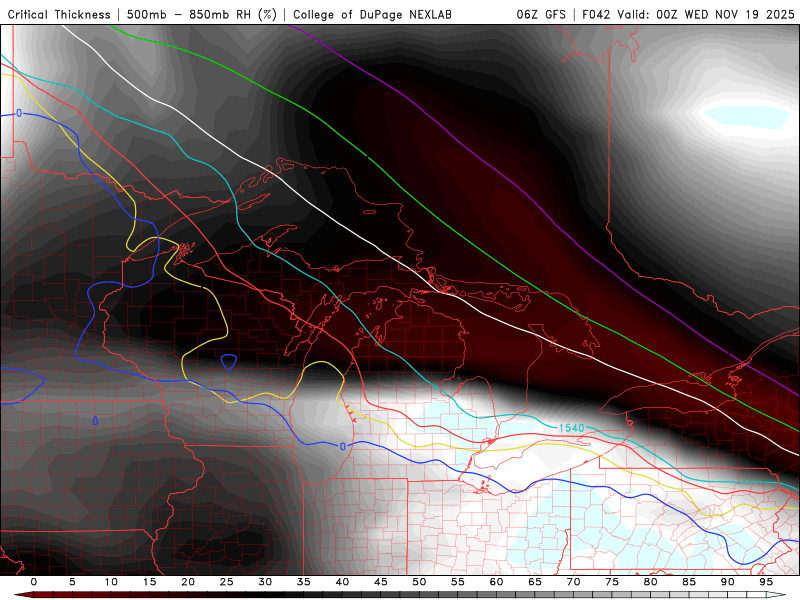Select the "06Z GFS" model run text
This screenshot has width=800, height=600.
[541, 14]
